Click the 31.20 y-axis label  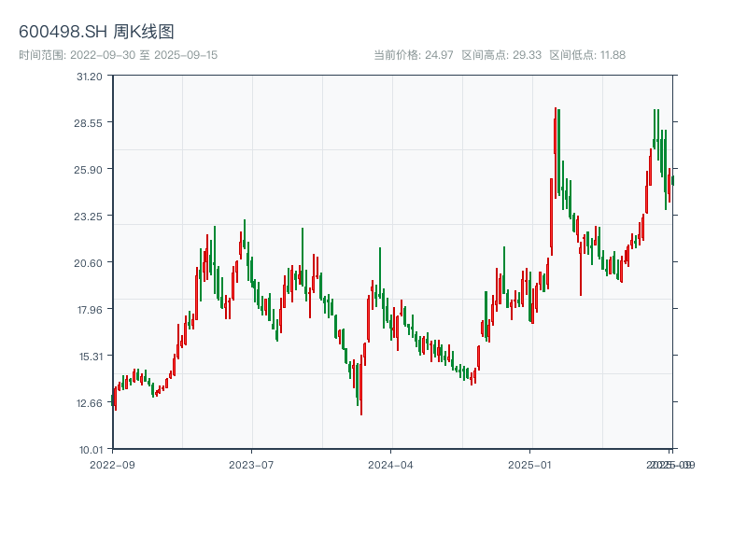pyautogui.click(x=90, y=77)
